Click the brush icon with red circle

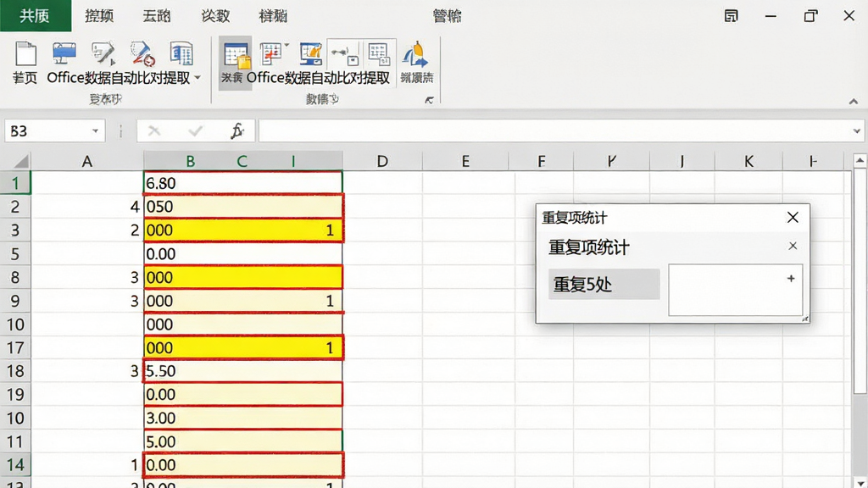tap(142, 53)
